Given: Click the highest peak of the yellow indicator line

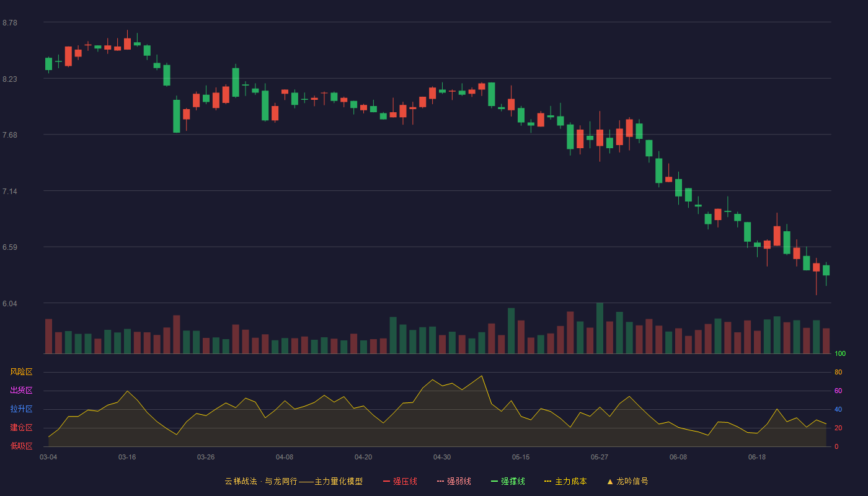Looking at the screenshot, I should click(x=482, y=376).
